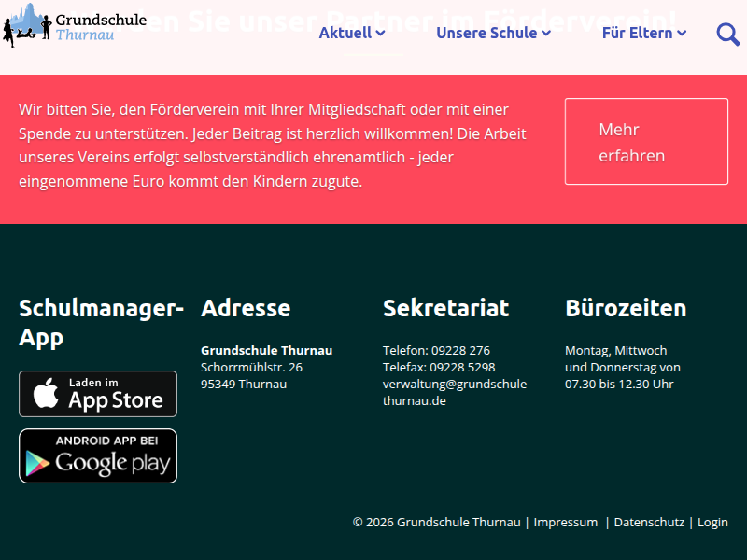Select the Für Eltern menu item

[x=637, y=33]
